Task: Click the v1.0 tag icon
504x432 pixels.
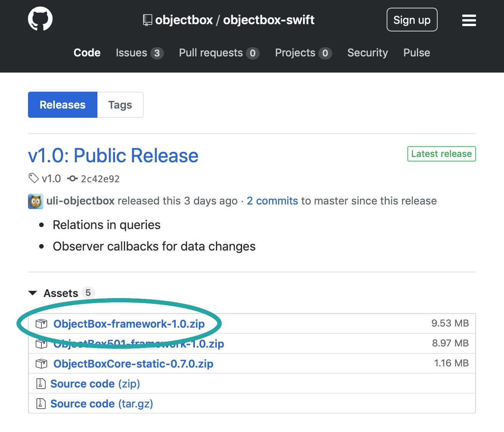Action: click(x=34, y=178)
